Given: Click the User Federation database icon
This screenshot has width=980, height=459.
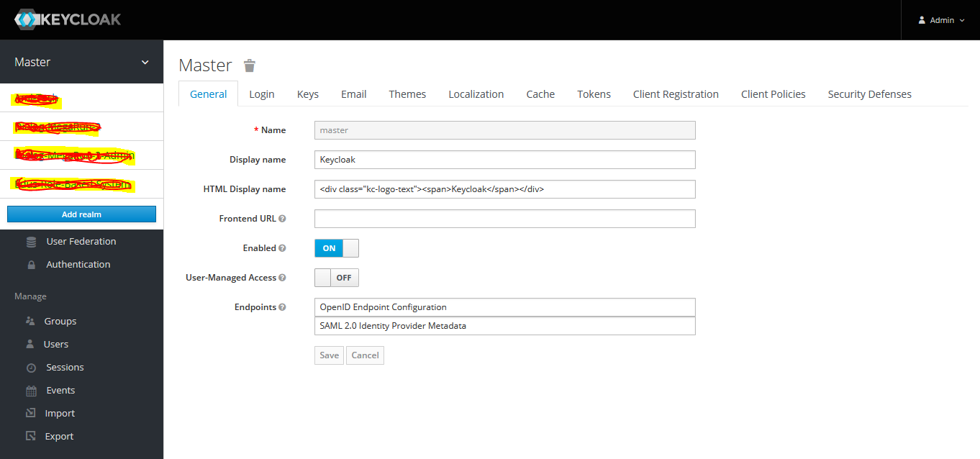Looking at the screenshot, I should coord(31,242).
